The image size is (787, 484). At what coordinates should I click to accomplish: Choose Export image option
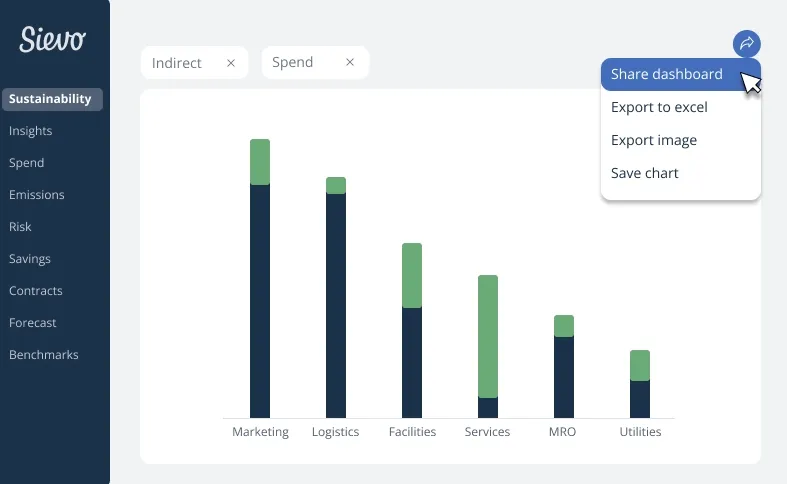654,140
